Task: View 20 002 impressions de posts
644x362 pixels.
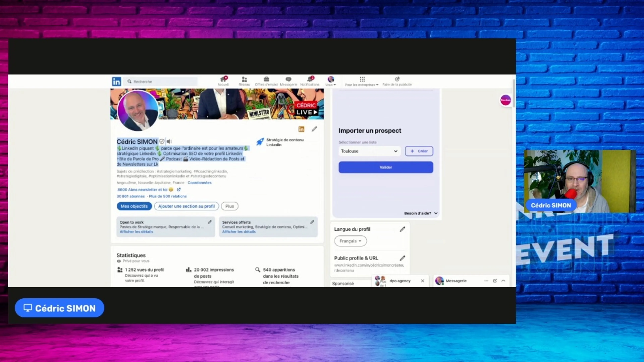Action: (x=214, y=273)
